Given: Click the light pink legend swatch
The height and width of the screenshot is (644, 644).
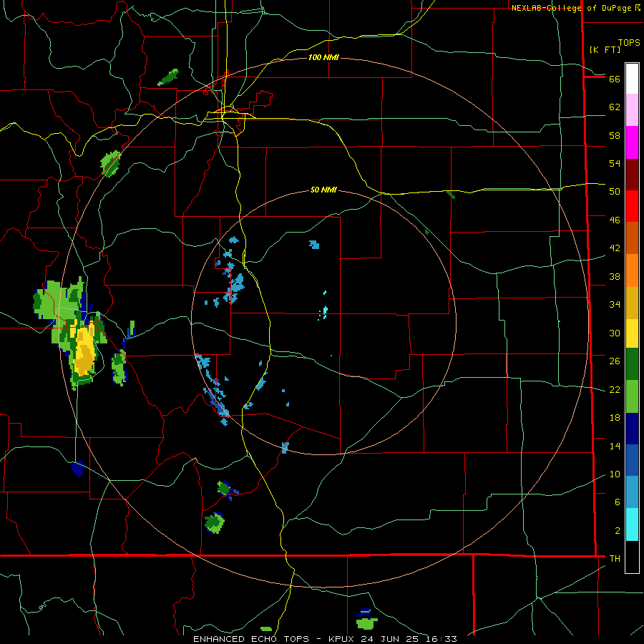Looking at the screenshot, I should [x=632, y=109].
